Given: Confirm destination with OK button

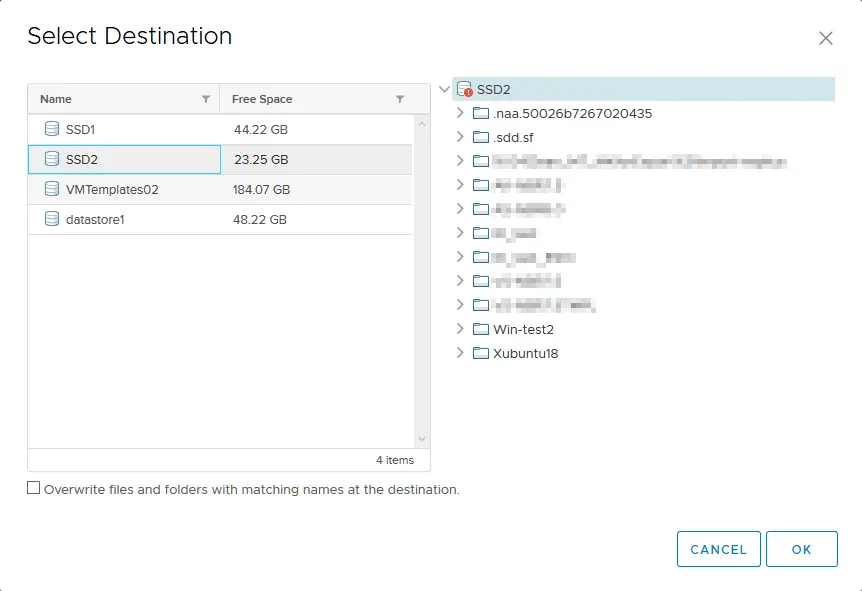Looking at the screenshot, I should (x=802, y=549).
